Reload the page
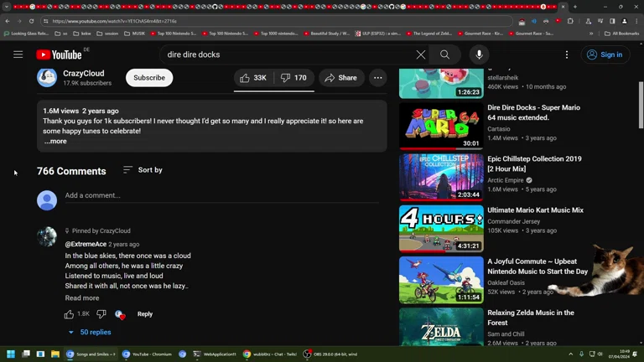 point(31,21)
